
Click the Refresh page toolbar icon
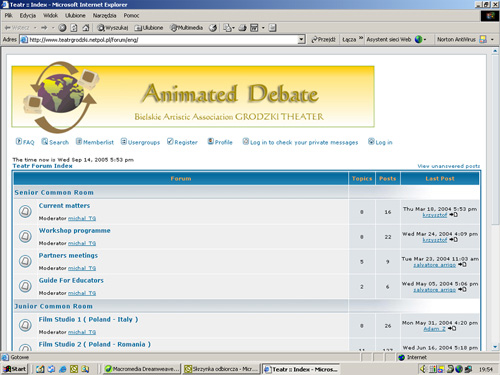click(74, 28)
